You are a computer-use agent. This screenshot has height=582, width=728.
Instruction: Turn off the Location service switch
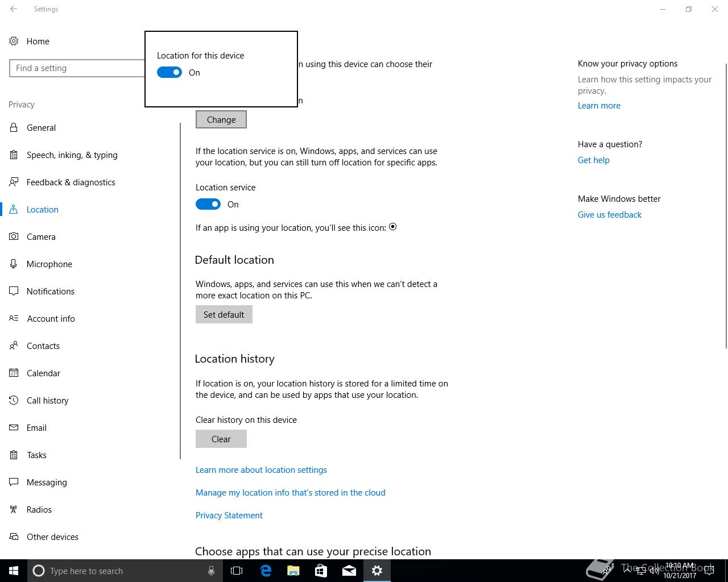[208, 204]
